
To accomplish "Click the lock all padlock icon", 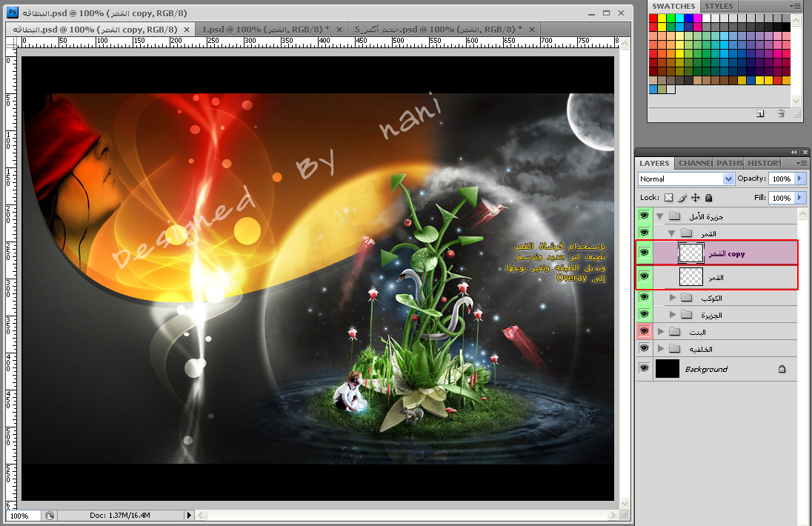I will tap(709, 198).
